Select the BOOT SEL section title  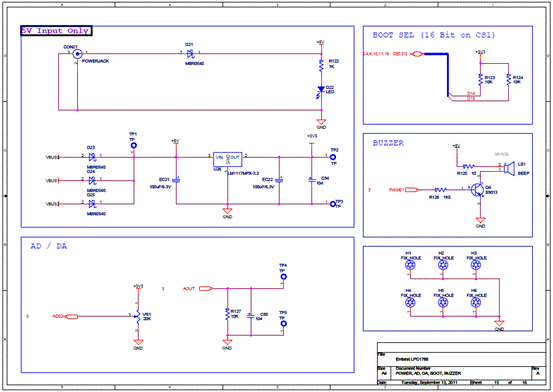pos(434,35)
